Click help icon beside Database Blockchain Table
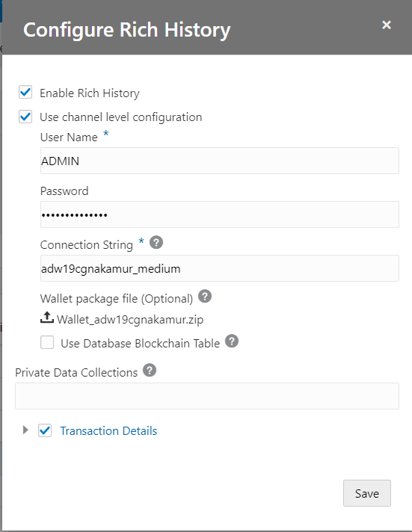Image resolution: width=412 pixels, height=532 pixels. [232, 341]
